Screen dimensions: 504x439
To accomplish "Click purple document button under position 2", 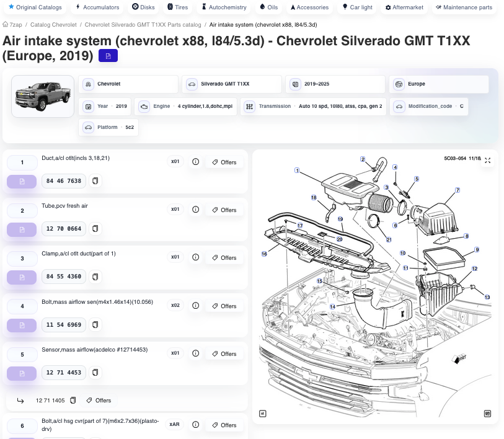I will click(x=22, y=229).
